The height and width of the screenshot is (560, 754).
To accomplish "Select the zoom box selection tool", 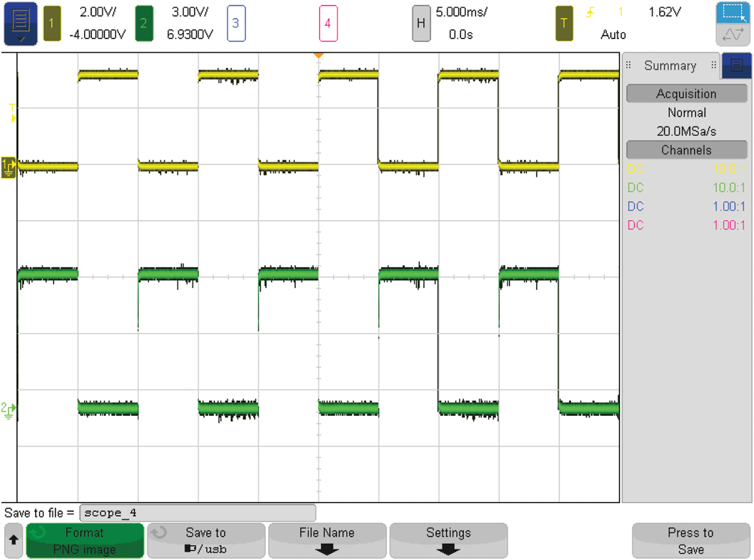I will coord(733,13).
